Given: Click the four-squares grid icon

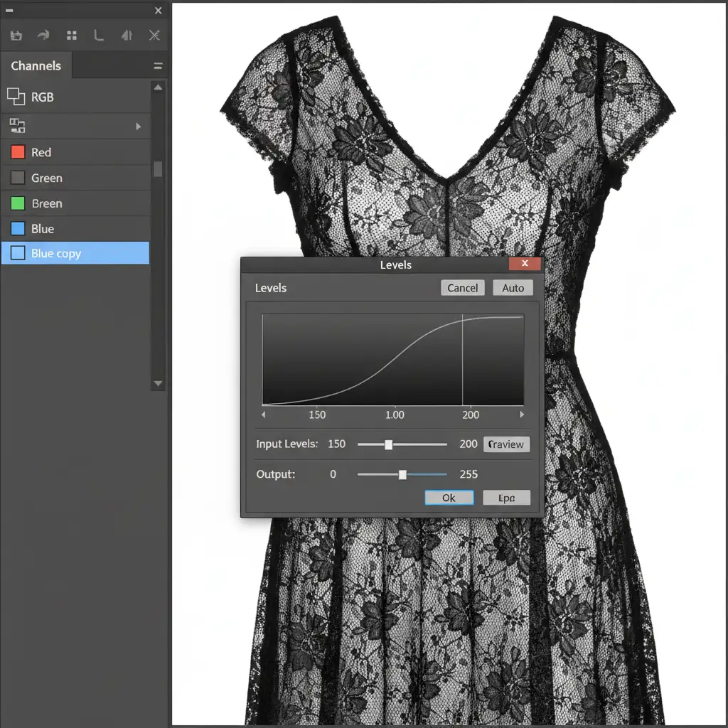Looking at the screenshot, I should pos(72,35).
